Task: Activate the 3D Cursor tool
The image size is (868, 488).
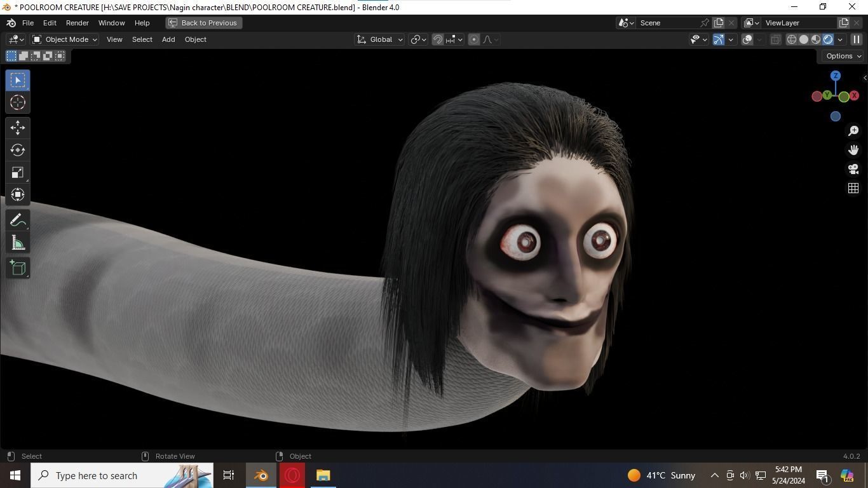Action: click(18, 102)
